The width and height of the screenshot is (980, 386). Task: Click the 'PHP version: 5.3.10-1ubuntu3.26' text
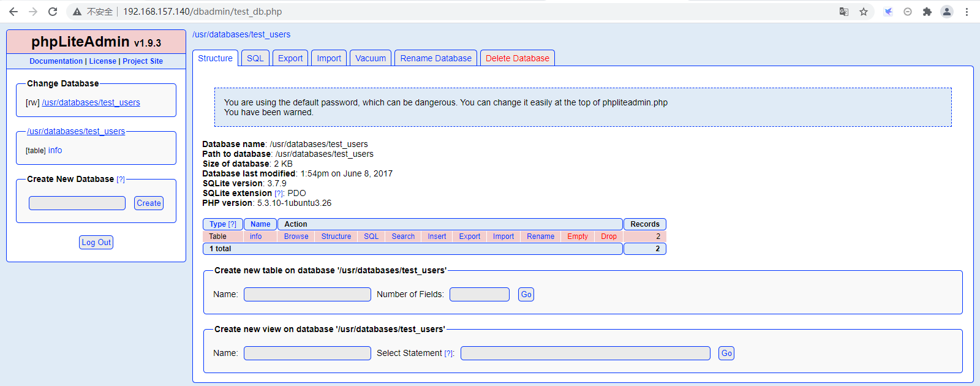267,203
